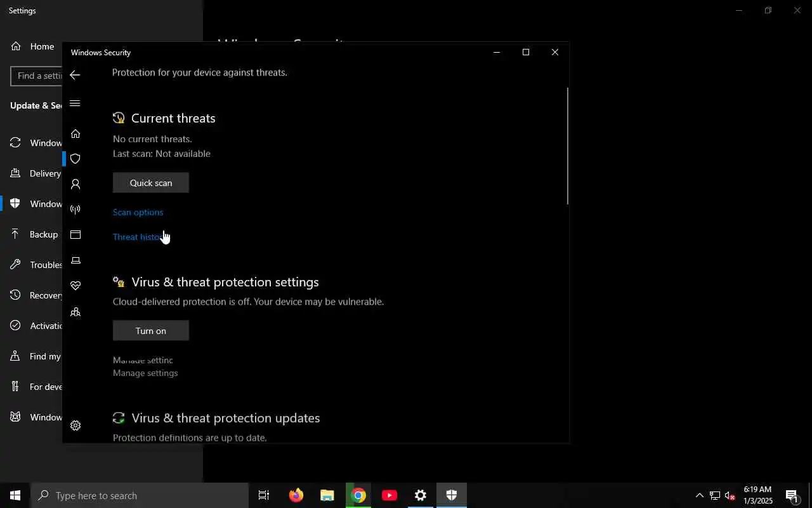This screenshot has height=508, width=812.
Task: Switch to Settings gear in taskbar
Action: click(x=420, y=495)
